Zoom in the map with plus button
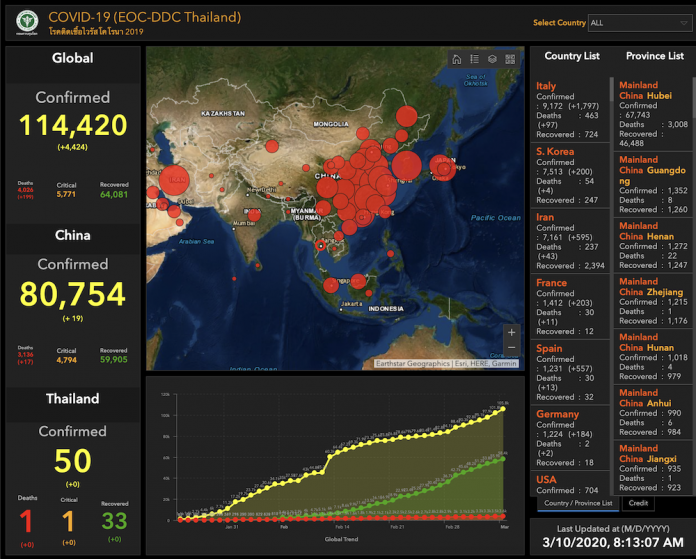This screenshot has height=559, width=696. pos(511,332)
